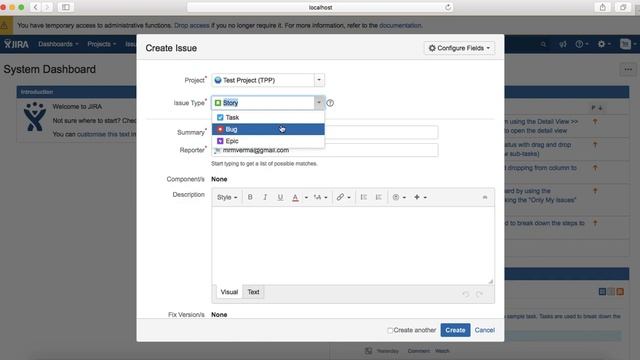640x360 pixels.
Task: Click the browser forward button
Action: point(47,7)
